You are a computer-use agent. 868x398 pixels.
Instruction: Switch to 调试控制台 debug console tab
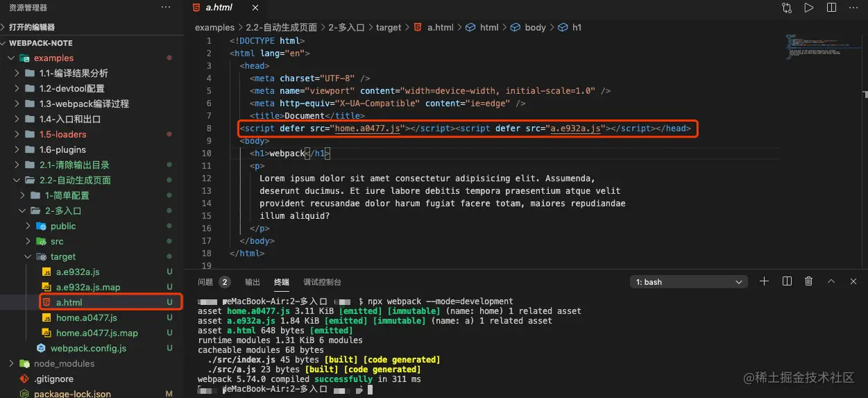click(322, 282)
